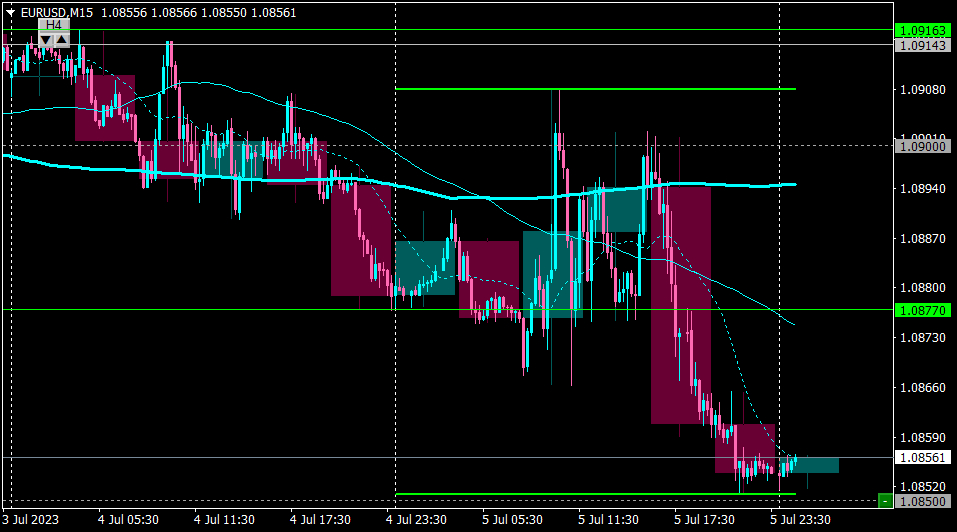Screen dimensions: 957x532
Task: Click the chart shift triangle icon
Action: (x=10, y=13)
